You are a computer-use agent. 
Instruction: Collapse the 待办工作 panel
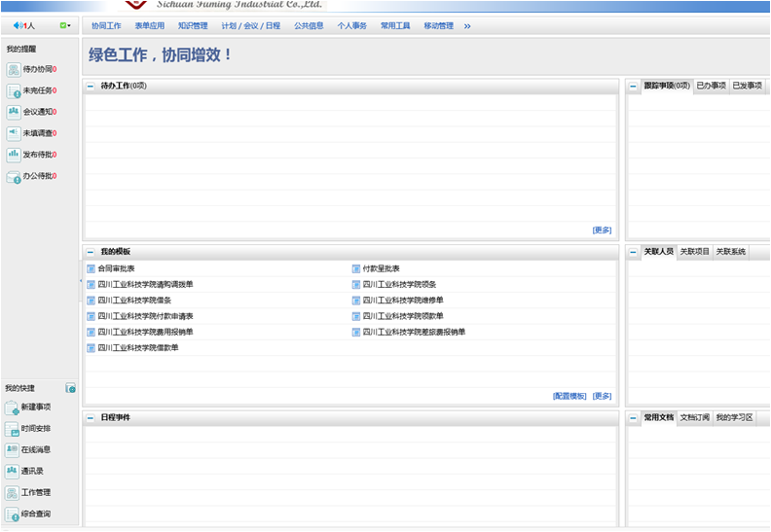pos(91,87)
